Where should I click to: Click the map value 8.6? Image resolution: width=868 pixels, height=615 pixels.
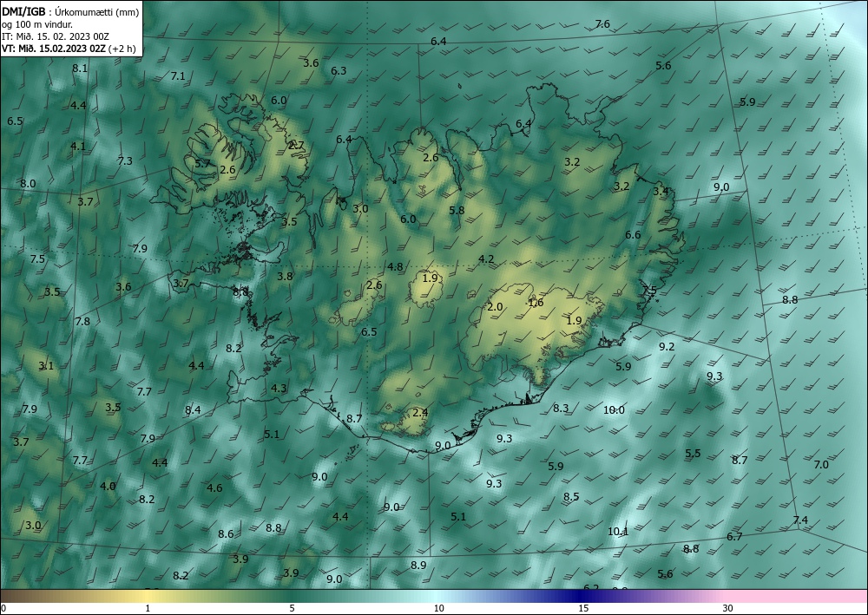(226, 534)
